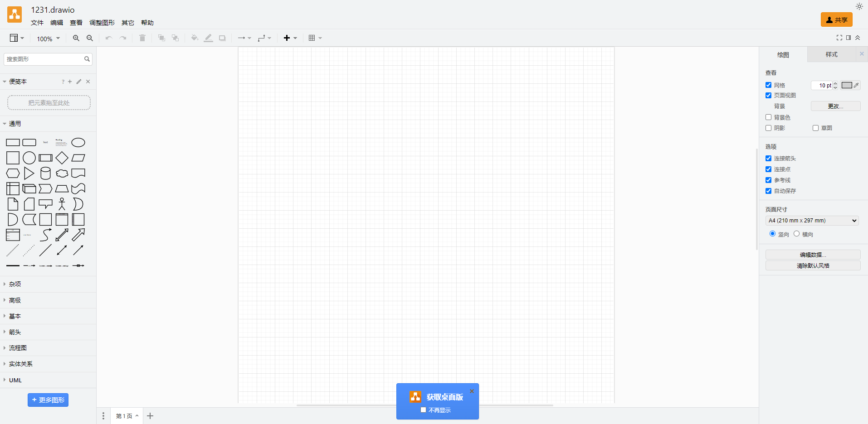Click the page options dots icon
This screenshot has height=424, width=868.
click(103, 416)
